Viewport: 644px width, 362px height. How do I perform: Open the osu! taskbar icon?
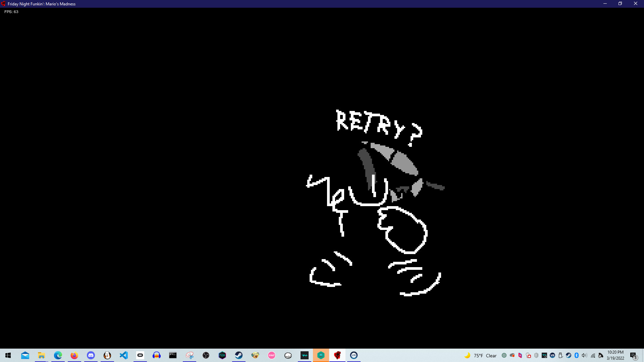271,355
